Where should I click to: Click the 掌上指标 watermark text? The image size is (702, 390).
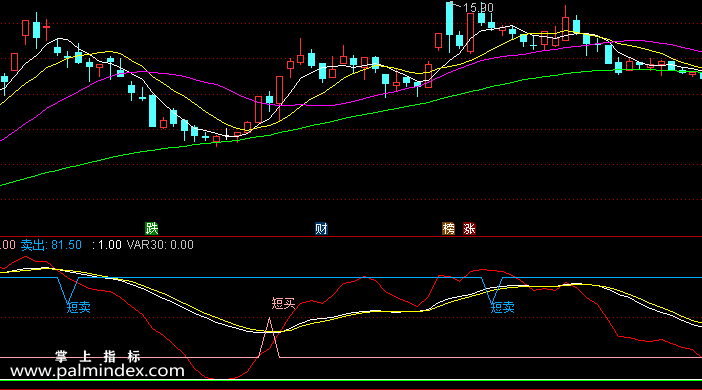click(98, 356)
